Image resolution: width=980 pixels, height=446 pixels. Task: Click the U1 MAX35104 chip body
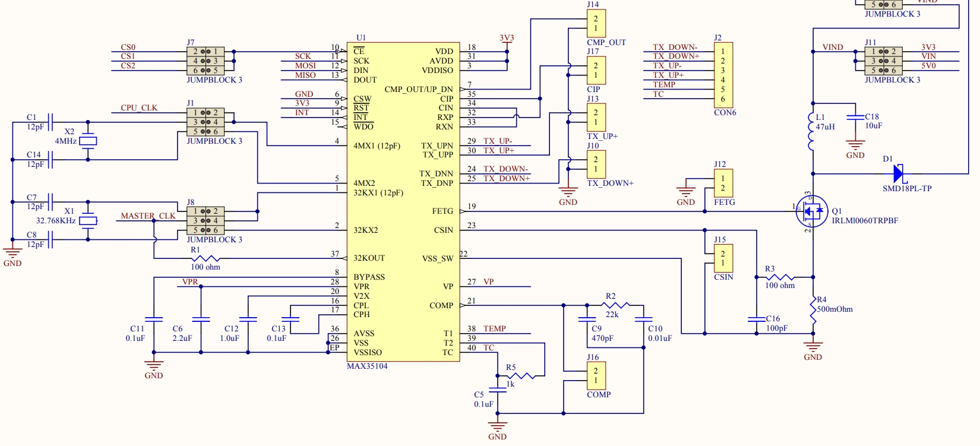click(x=404, y=202)
